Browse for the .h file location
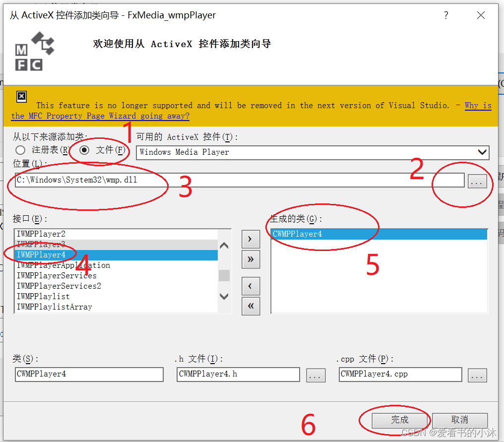The height and width of the screenshot is (442, 504). click(315, 376)
